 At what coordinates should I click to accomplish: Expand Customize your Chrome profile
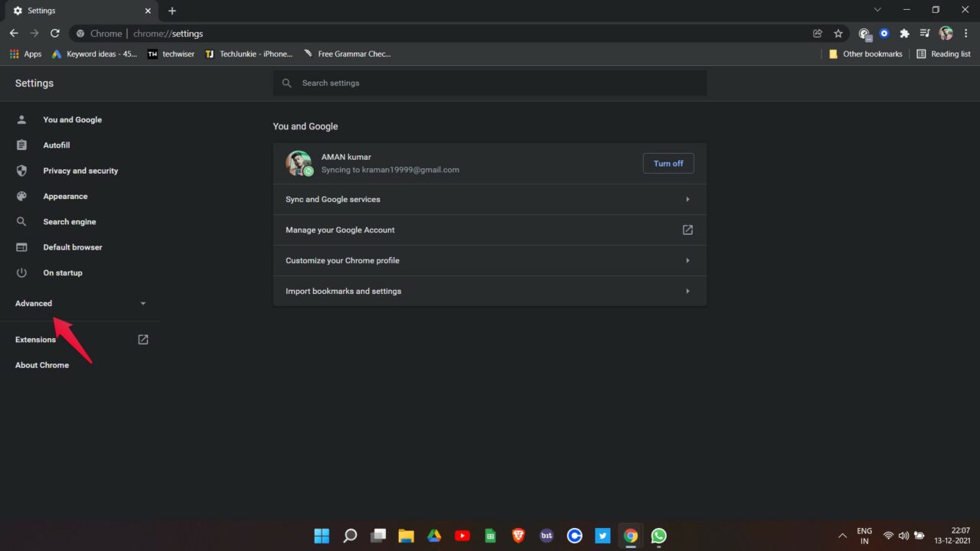(489, 260)
